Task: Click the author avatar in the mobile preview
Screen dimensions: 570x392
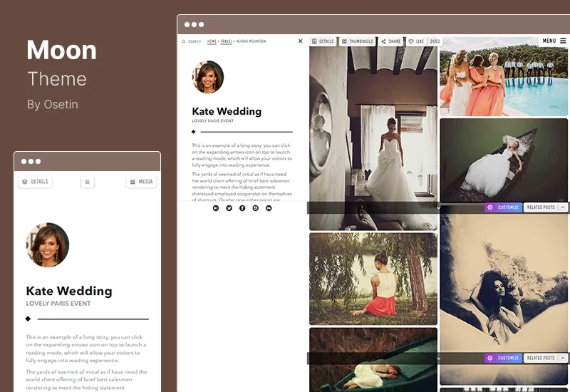Action: 47,244
